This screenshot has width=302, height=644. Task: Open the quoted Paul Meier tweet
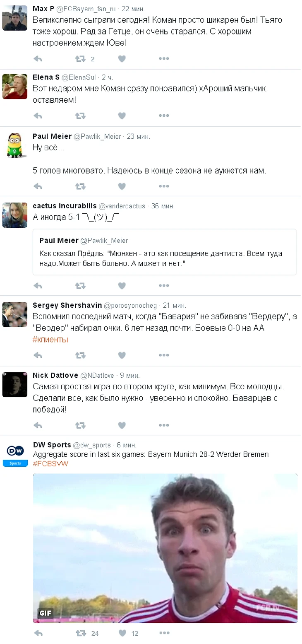click(x=164, y=252)
